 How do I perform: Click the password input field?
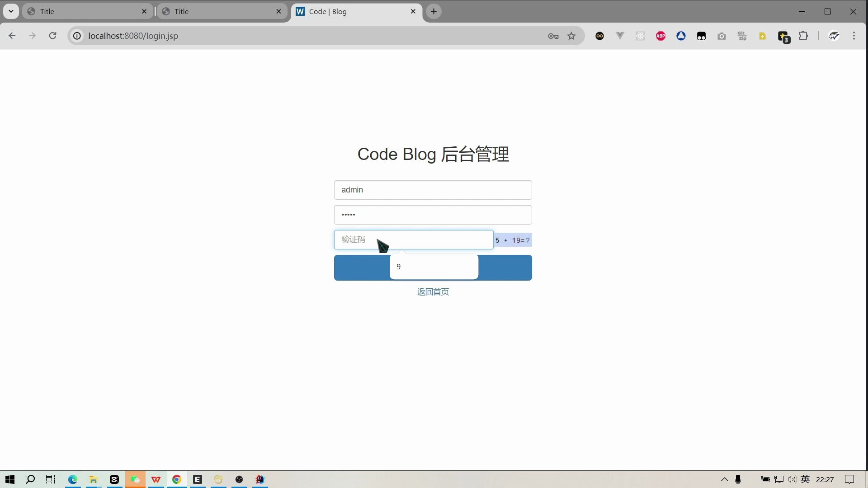[433, 215]
